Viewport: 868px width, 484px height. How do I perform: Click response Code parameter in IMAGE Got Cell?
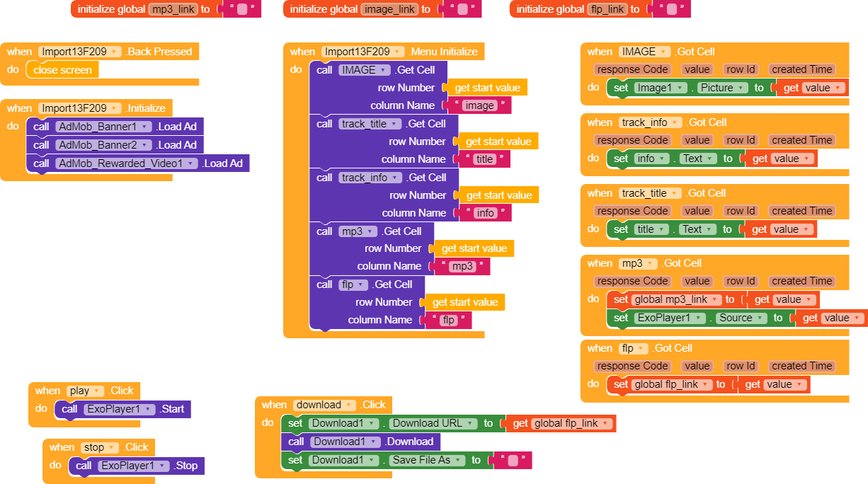[632, 69]
